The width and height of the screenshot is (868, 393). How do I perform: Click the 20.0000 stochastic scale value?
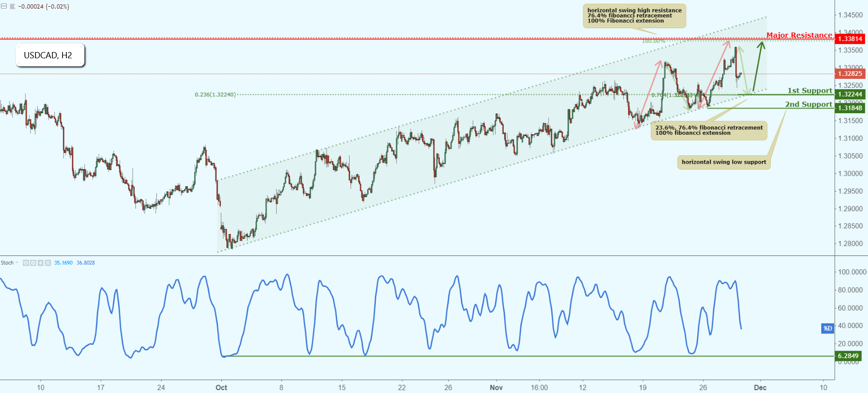click(x=850, y=343)
